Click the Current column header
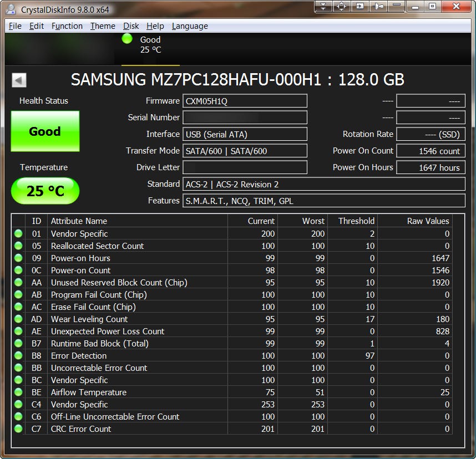 (x=252, y=221)
